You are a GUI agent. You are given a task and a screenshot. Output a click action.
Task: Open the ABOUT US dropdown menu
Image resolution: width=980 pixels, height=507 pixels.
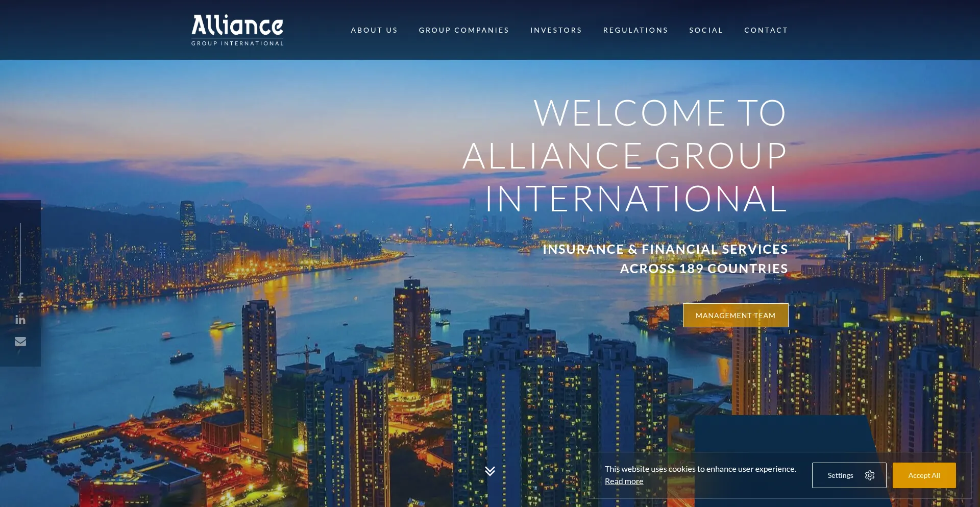pos(374,30)
